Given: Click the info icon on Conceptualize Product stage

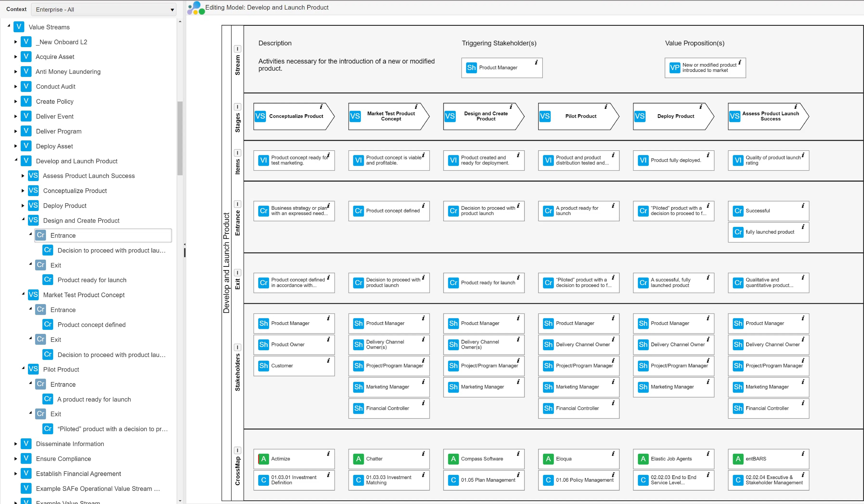Looking at the screenshot, I should [321, 107].
